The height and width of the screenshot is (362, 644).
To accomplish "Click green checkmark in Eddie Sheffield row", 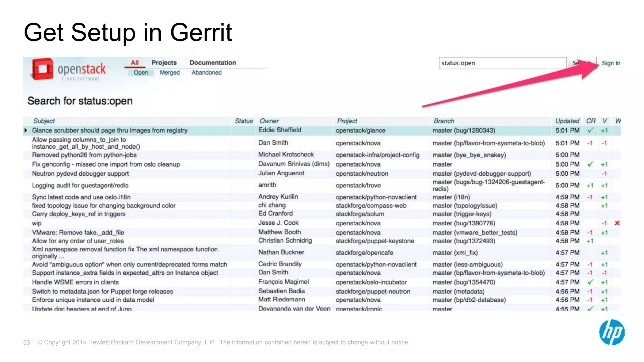I will pyautogui.click(x=590, y=130).
